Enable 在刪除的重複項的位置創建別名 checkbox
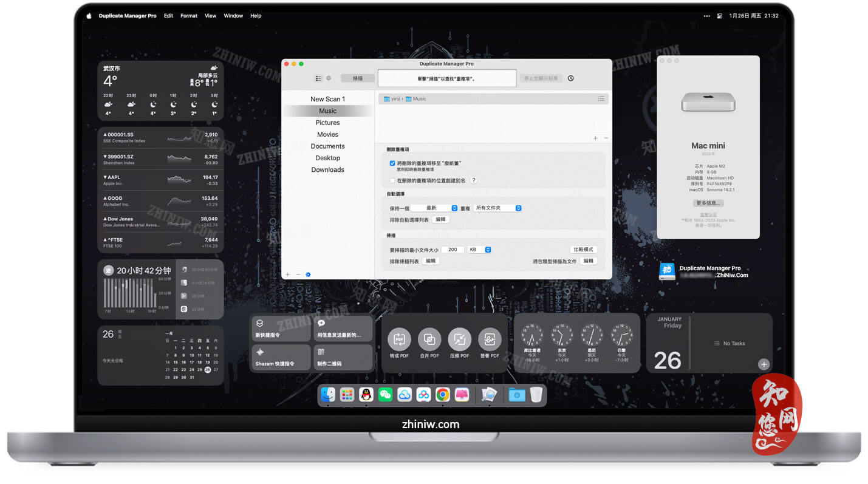This screenshot has width=868, height=484. point(392,180)
